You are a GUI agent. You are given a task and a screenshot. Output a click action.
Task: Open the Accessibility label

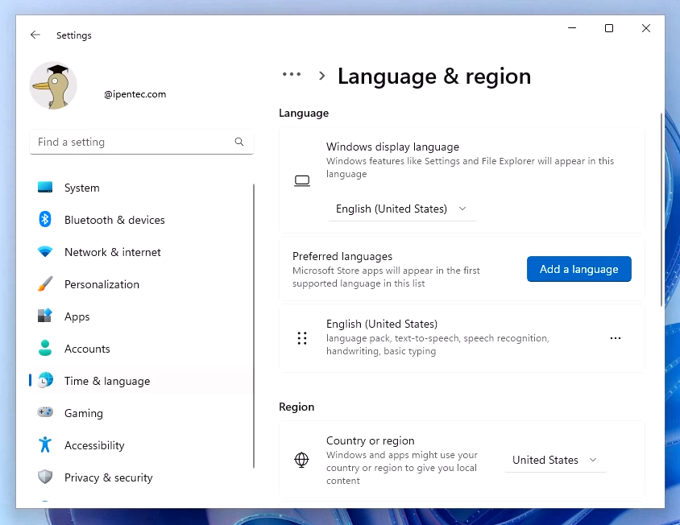pos(95,445)
